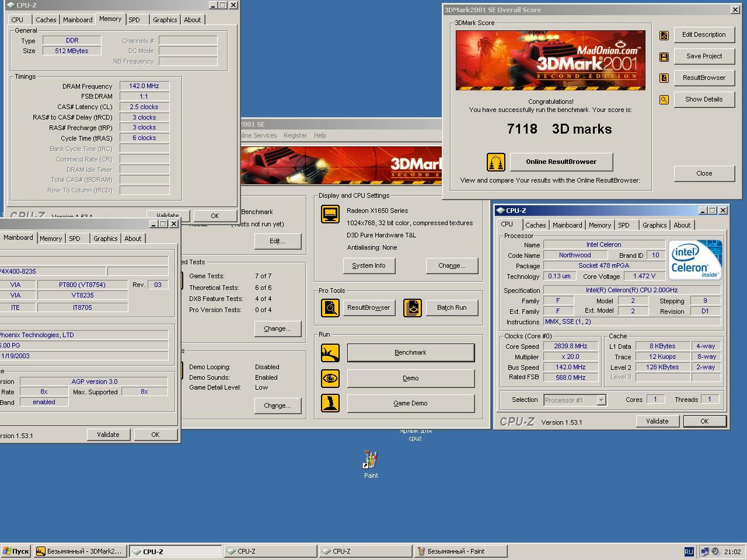Click the taskbar clock showing 21:02
747x560 pixels.
pos(732,552)
